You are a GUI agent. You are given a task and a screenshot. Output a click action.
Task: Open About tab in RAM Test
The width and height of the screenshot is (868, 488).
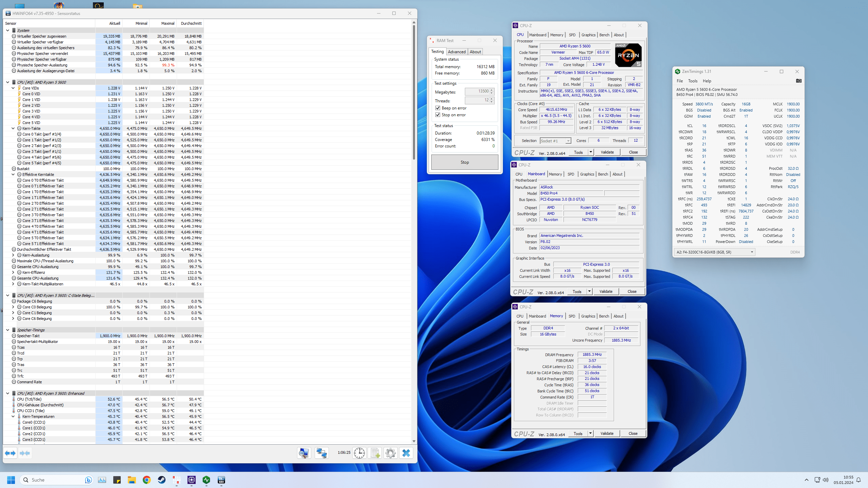tap(475, 52)
